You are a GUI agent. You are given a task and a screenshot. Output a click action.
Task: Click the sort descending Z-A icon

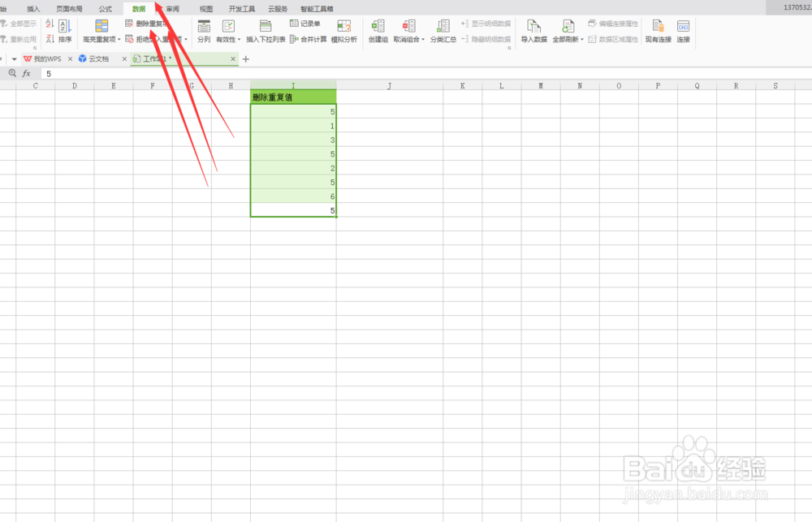50,39
